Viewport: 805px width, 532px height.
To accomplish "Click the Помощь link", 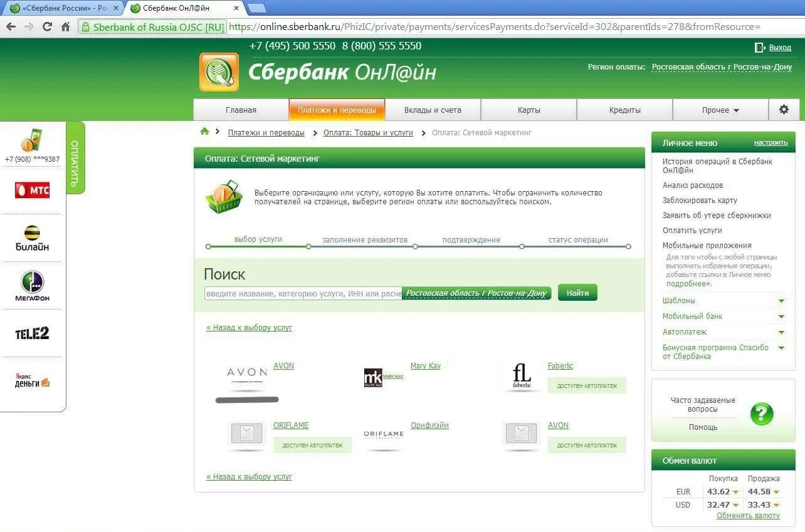I will tap(703, 427).
